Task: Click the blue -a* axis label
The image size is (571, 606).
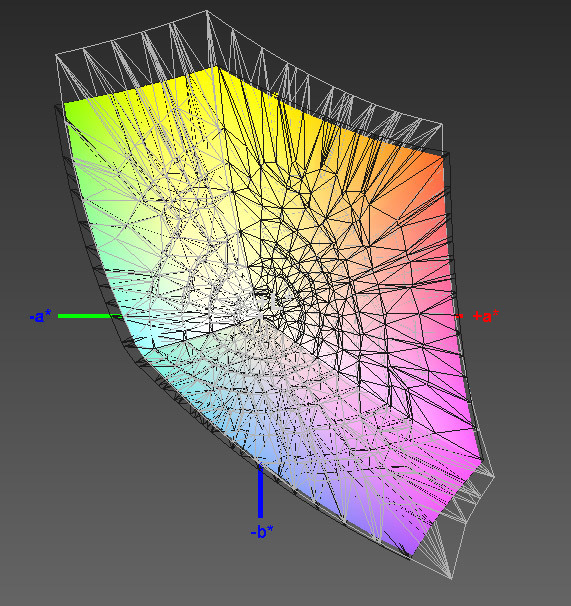Action: [x=40, y=317]
